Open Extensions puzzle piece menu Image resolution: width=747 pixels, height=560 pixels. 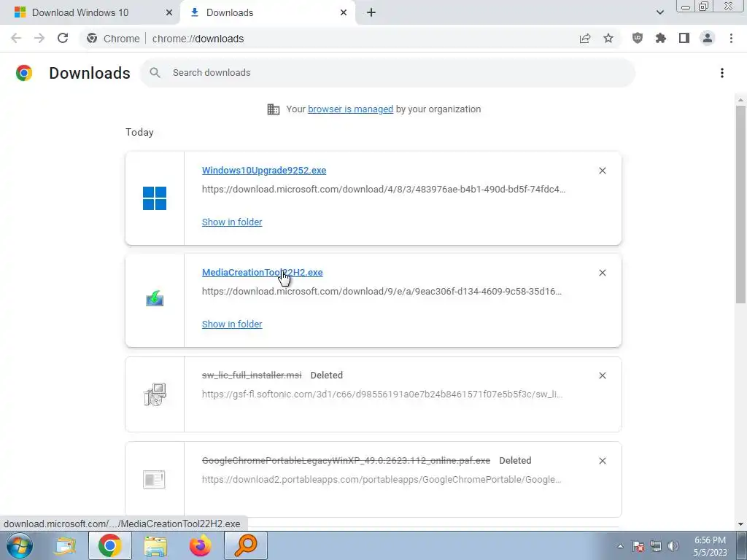tap(661, 39)
